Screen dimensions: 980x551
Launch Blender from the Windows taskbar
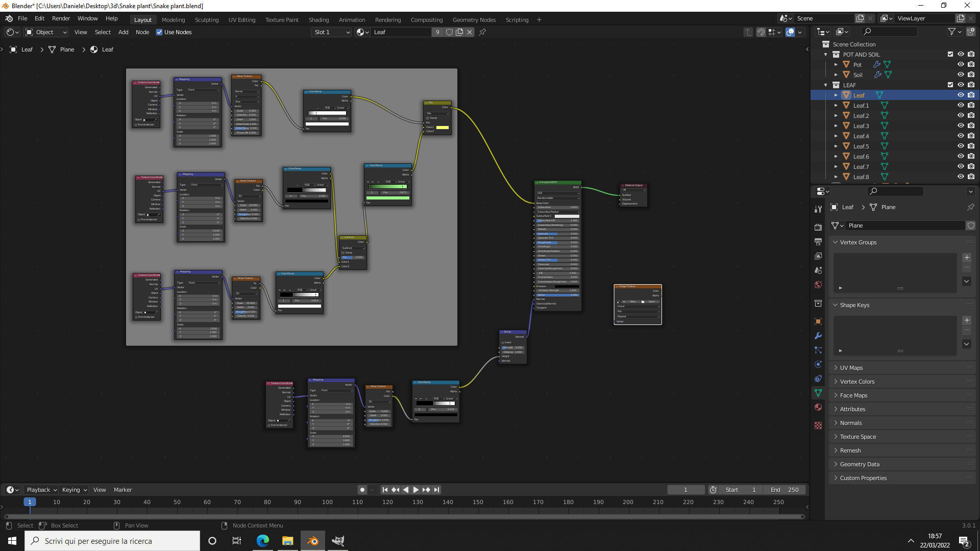click(x=313, y=541)
